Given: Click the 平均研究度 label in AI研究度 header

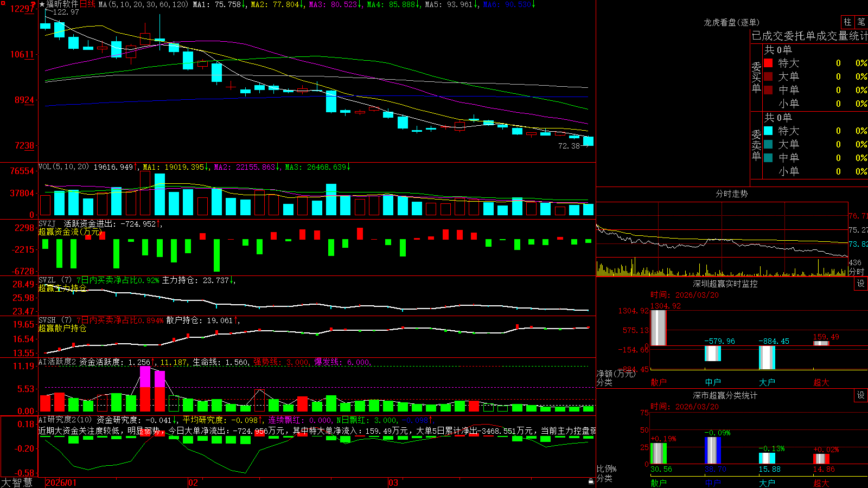Looking at the screenshot, I should click(203, 420).
